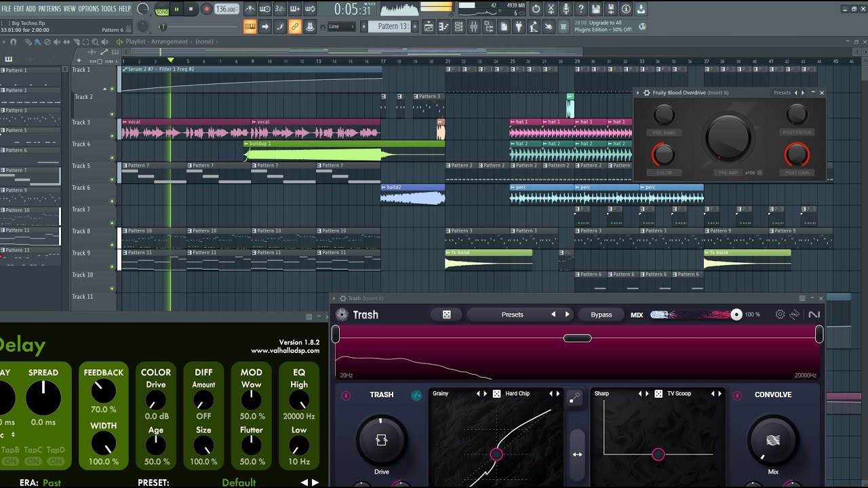This screenshot has height=488, width=868.
Task: Open the help question mark icon
Action: [x=580, y=9]
